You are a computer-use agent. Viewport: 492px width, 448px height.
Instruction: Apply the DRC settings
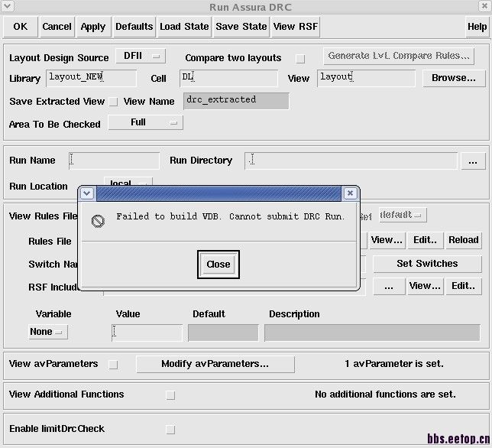click(x=93, y=27)
